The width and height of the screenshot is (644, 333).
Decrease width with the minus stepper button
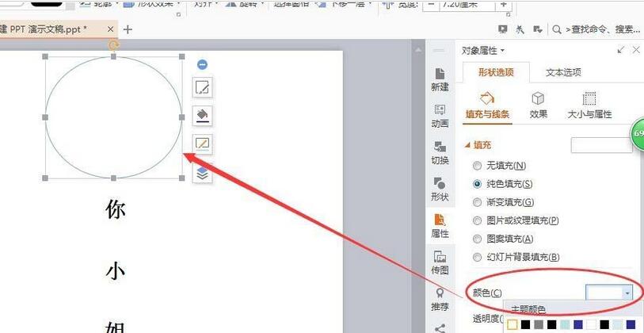(x=431, y=5)
